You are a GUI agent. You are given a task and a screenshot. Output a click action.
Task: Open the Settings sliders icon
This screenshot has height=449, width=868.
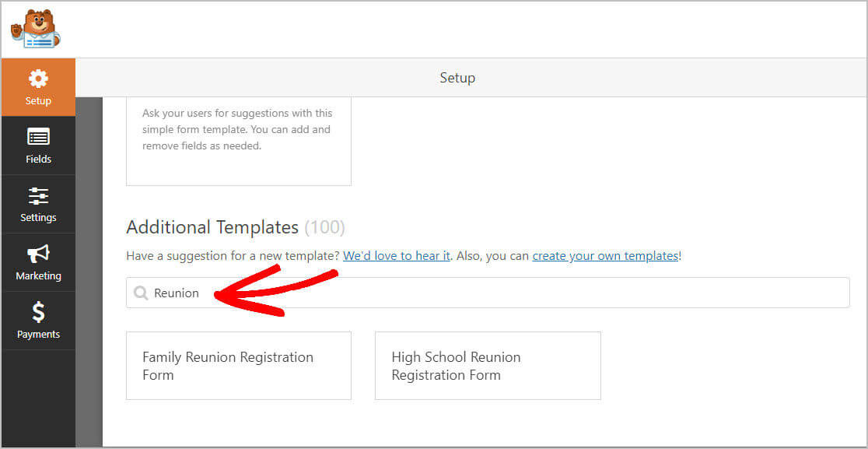click(38, 195)
